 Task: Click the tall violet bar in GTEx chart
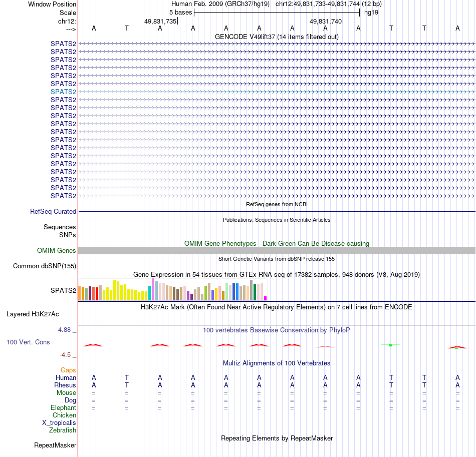point(153,290)
